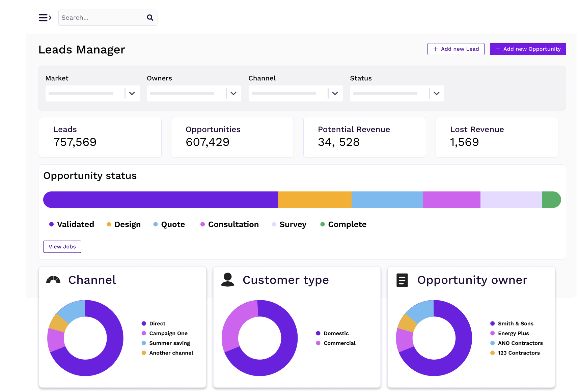This screenshot has height=392, width=580.
Task: Select the Leads summary card
Action: 100,137
